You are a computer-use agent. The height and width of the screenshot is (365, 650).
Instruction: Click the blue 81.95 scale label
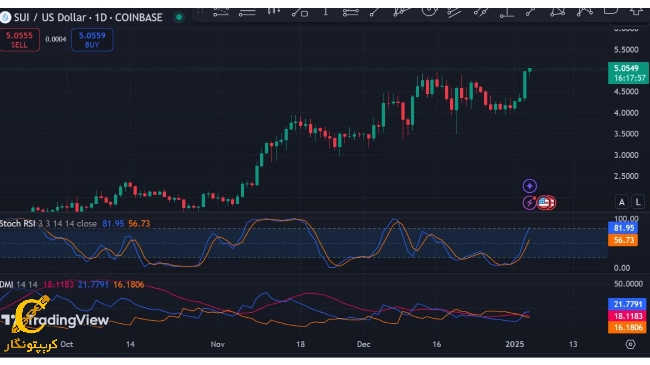623,228
